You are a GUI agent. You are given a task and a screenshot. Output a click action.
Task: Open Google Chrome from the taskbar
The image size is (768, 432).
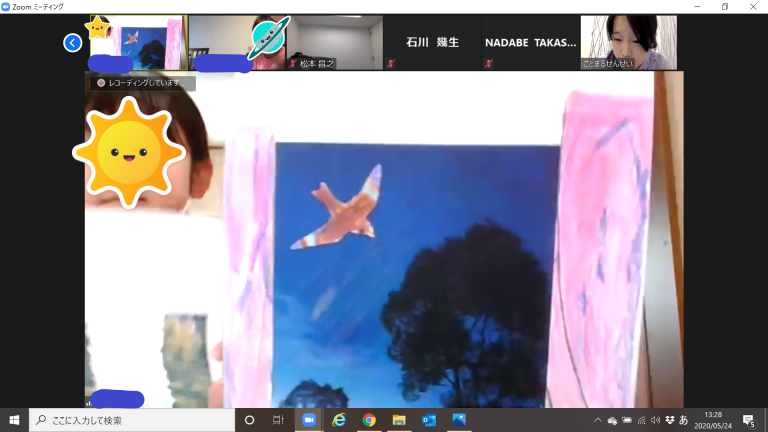[x=369, y=420]
